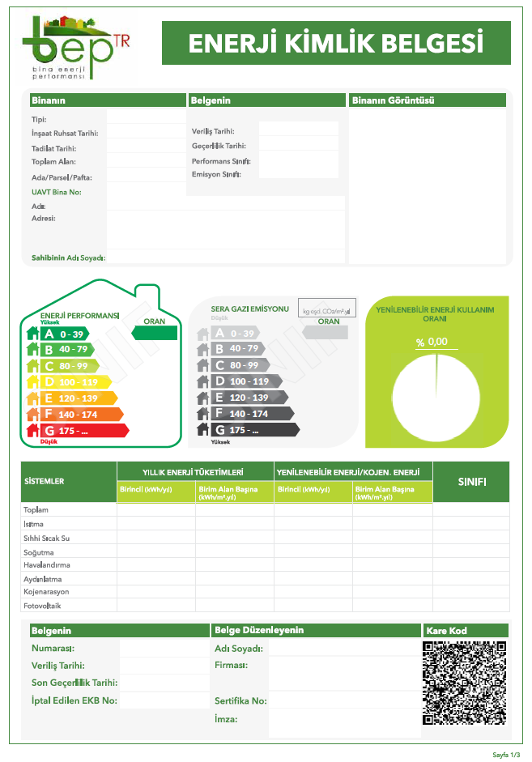The width and height of the screenshot is (532, 762).
Task: Click the Tipi input field
Action: [x=146, y=117]
